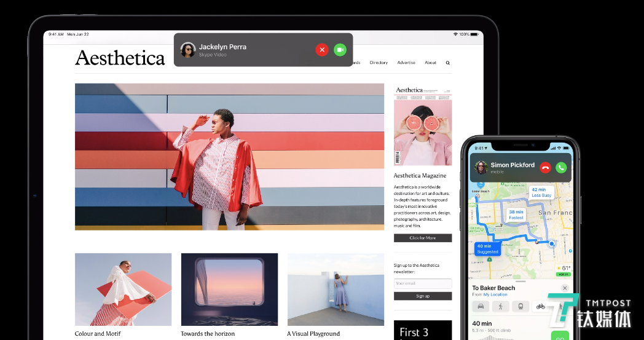
Task: Close the To Baker Beach directions card
Action: tap(565, 288)
